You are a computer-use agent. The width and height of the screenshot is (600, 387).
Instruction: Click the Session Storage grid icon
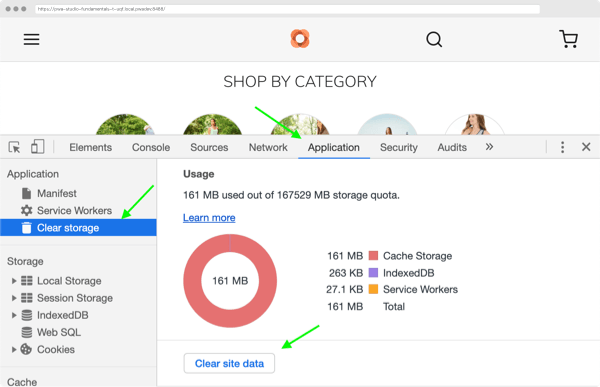[x=26, y=298]
